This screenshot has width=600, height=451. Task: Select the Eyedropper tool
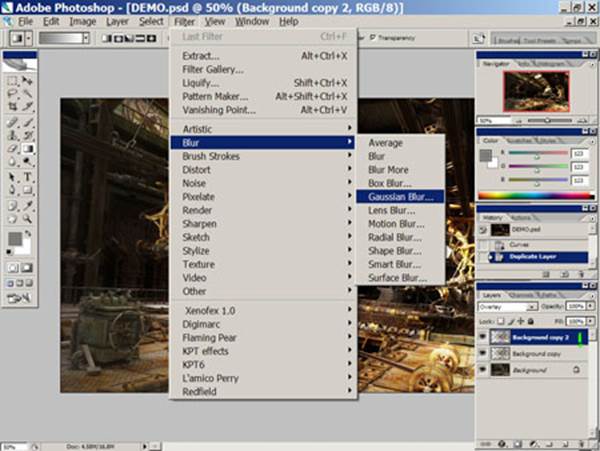point(27,206)
